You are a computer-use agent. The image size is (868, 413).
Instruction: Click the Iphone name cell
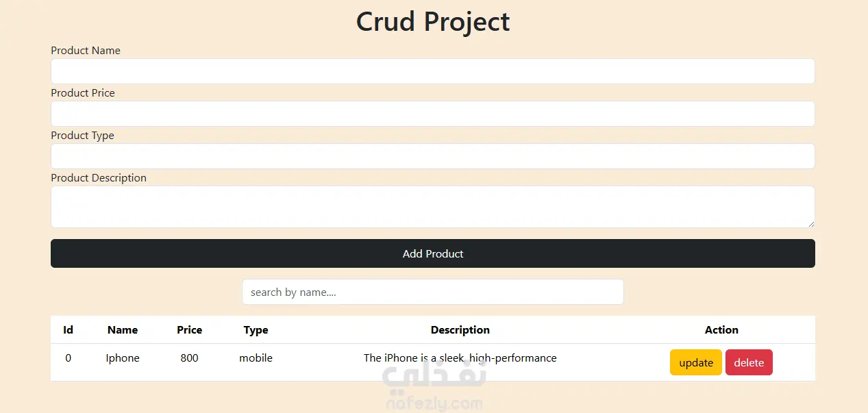pyautogui.click(x=123, y=358)
